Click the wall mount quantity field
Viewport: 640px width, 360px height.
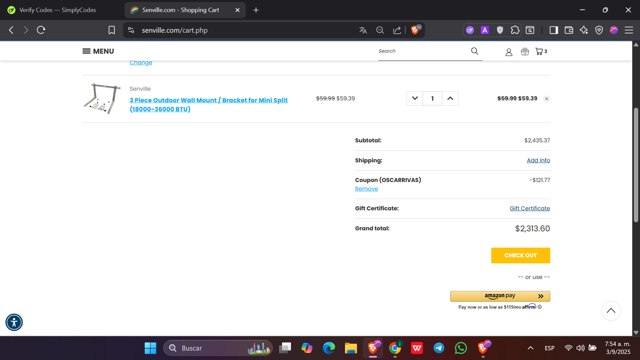pyautogui.click(x=432, y=98)
